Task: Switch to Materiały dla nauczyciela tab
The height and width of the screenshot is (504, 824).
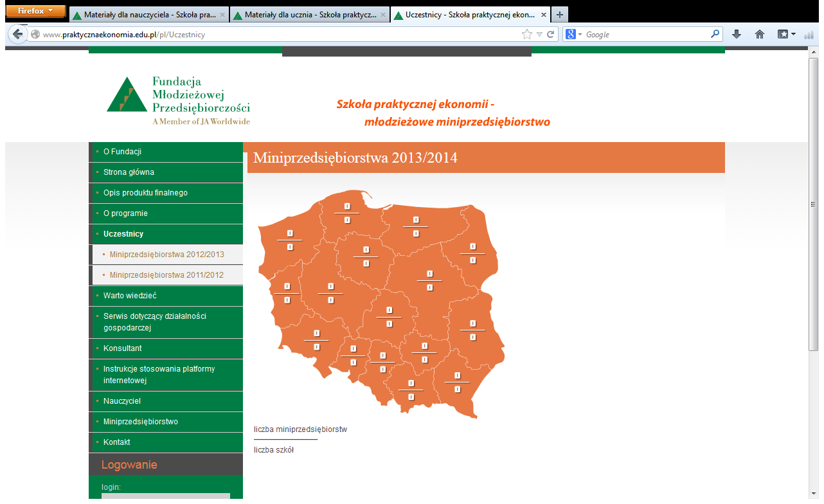Action: [x=148, y=14]
